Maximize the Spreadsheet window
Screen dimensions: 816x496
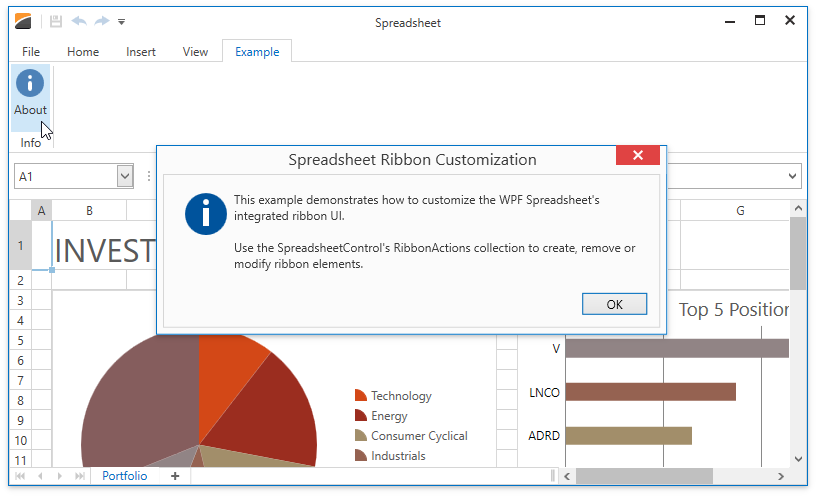point(760,21)
